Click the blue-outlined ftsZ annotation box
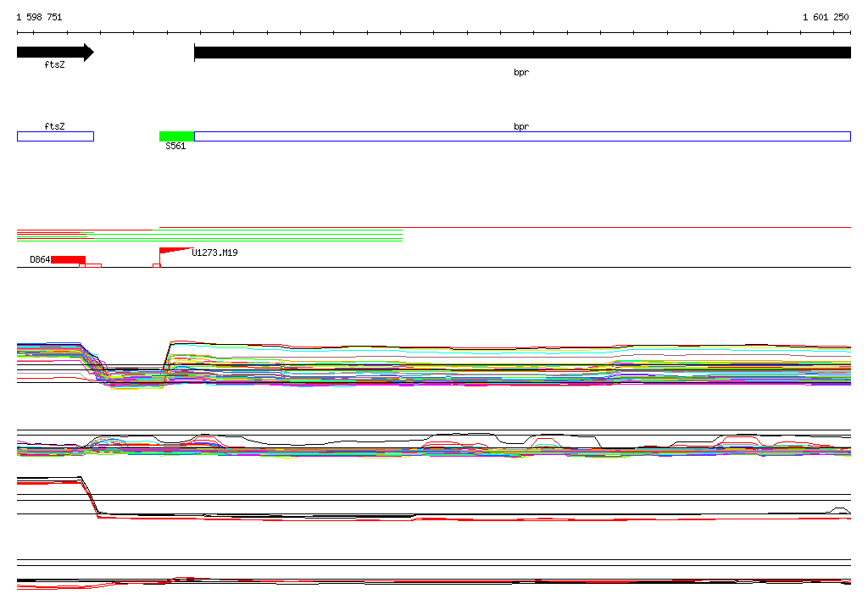 (55, 136)
